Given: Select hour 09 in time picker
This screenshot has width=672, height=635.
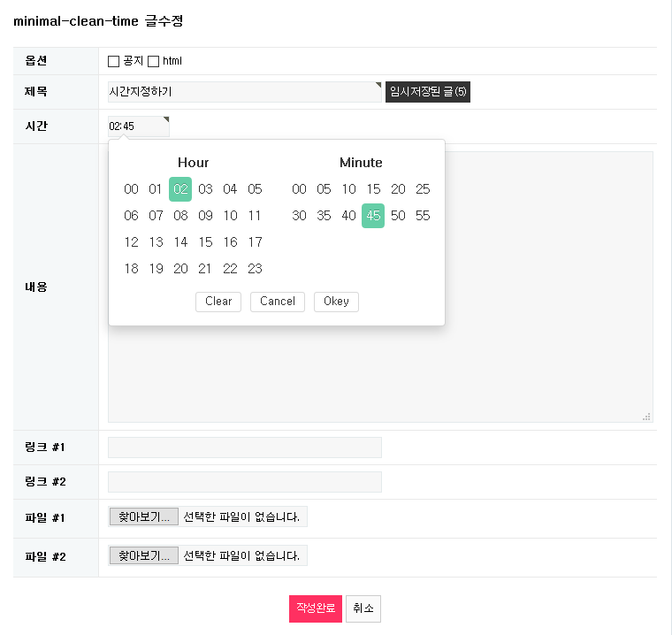Looking at the screenshot, I should click(205, 216).
